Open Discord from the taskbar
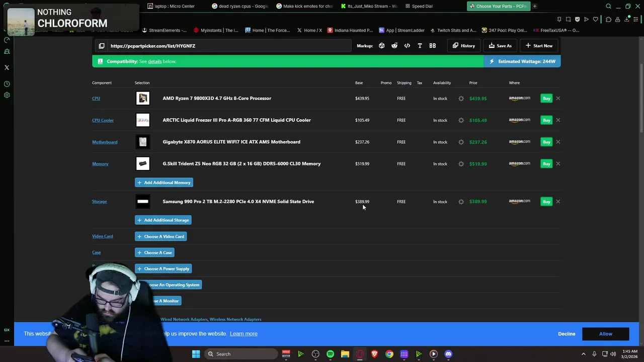The image size is (644, 362). [x=448, y=354]
